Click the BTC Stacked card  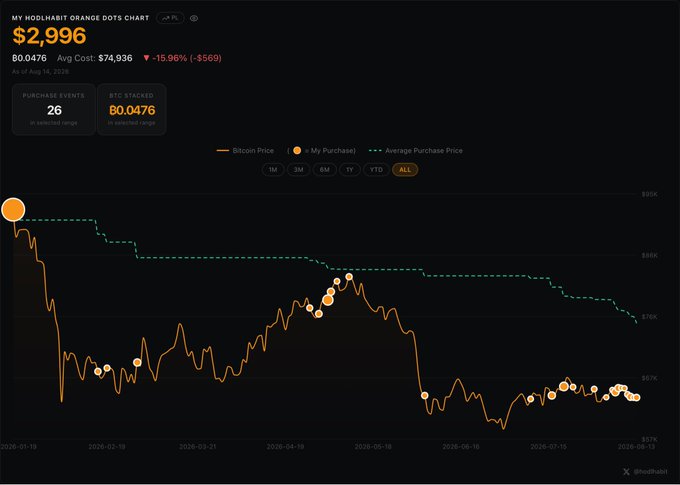tap(132, 109)
